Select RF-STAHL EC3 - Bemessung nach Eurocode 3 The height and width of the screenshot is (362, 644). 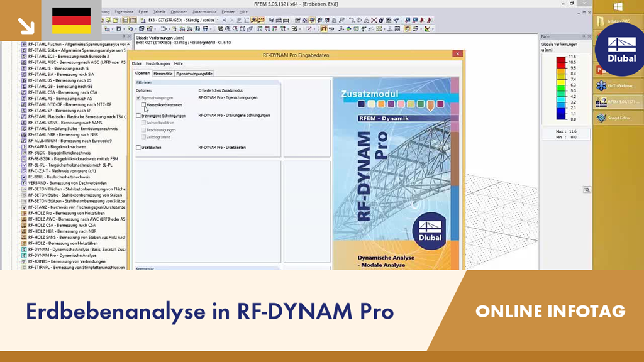[68, 56]
